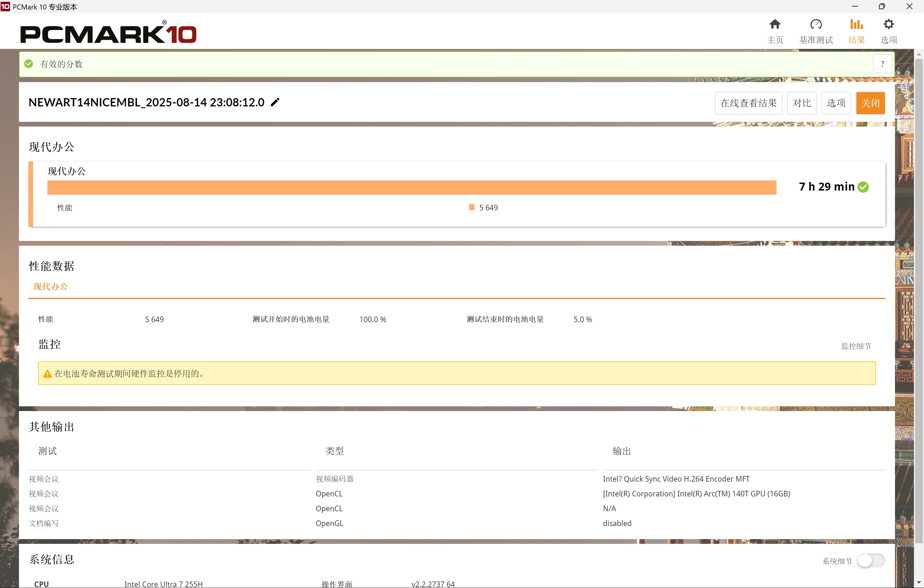
Task: Click the 类型 column header
Action: (335, 451)
